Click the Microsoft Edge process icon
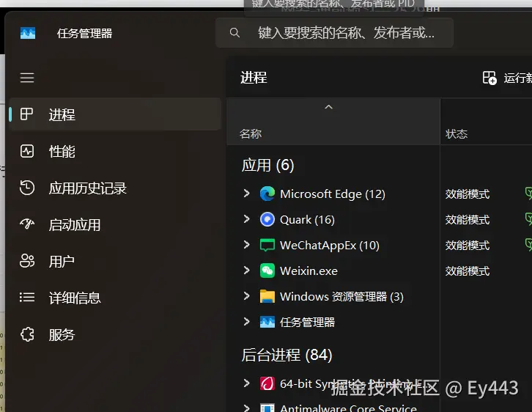The width and height of the screenshot is (532, 412). pyautogui.click(x=267, y=194)
